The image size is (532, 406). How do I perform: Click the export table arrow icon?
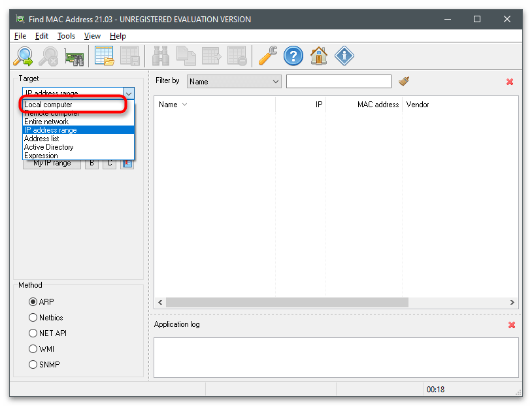(x=211, y=56)
